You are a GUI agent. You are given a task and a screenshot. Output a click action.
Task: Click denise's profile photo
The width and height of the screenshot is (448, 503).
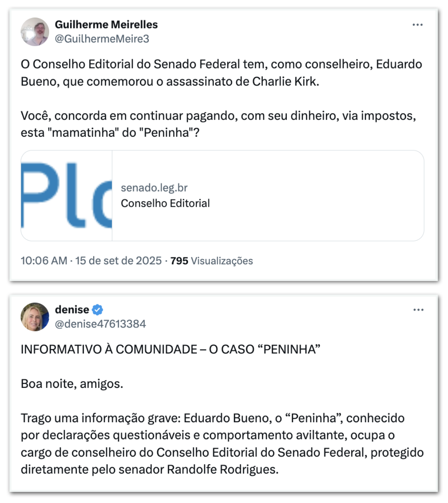(x=35, y=317)
